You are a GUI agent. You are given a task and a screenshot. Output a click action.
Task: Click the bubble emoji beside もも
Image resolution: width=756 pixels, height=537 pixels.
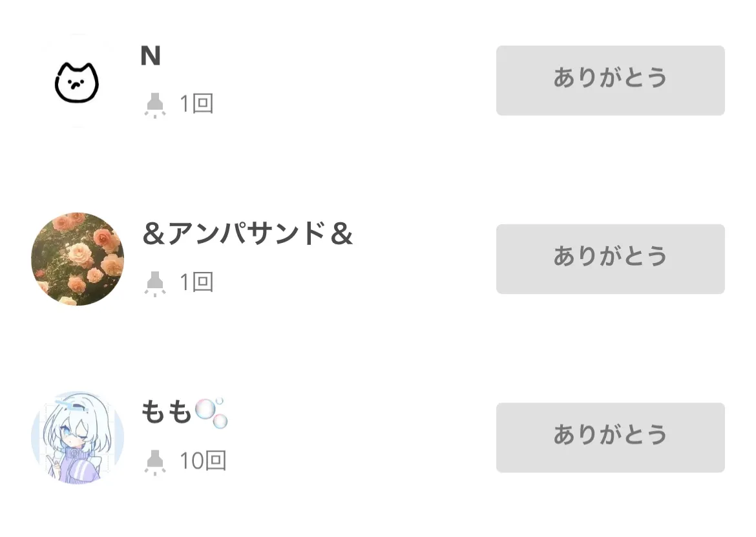[211, 413]
